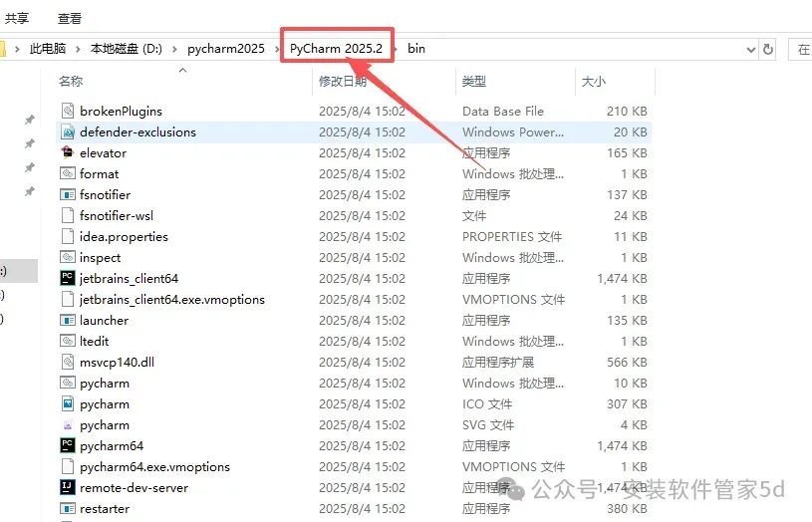Select the msvcp140.dll file name

[117, 362]
